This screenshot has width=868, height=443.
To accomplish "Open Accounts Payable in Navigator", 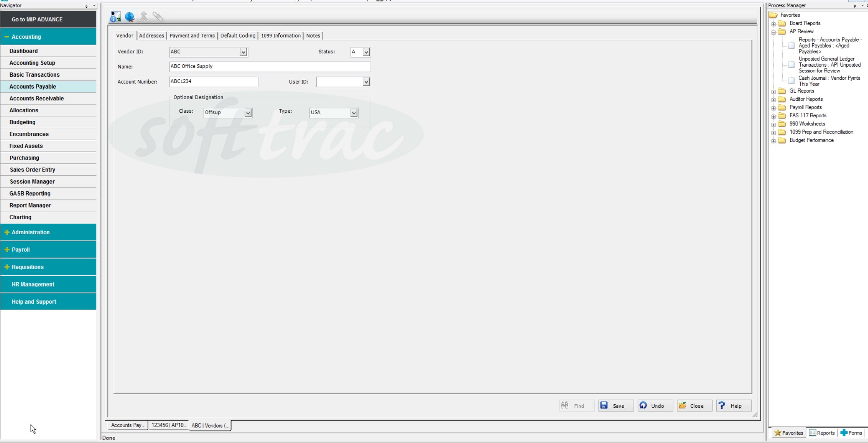I will tap(48, 87).
